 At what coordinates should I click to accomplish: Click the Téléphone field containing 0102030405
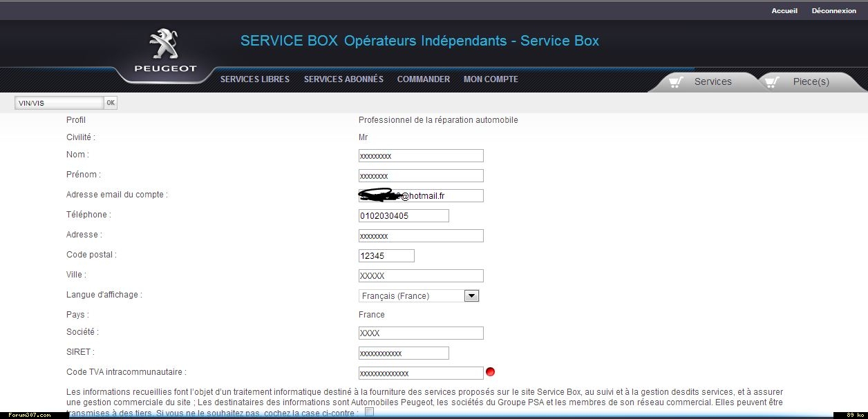[x=404, y=216]
